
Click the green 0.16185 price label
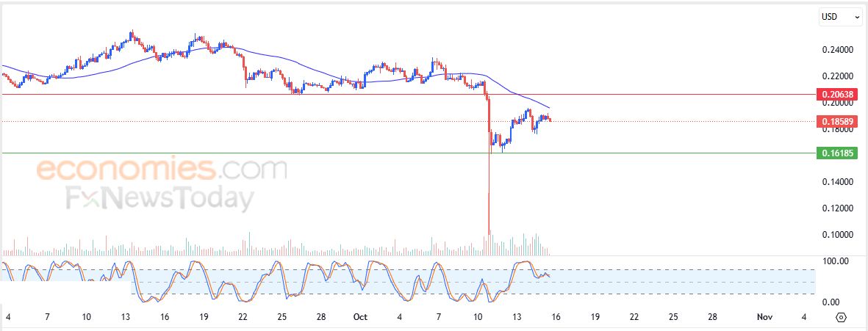(x=839, y=153)
